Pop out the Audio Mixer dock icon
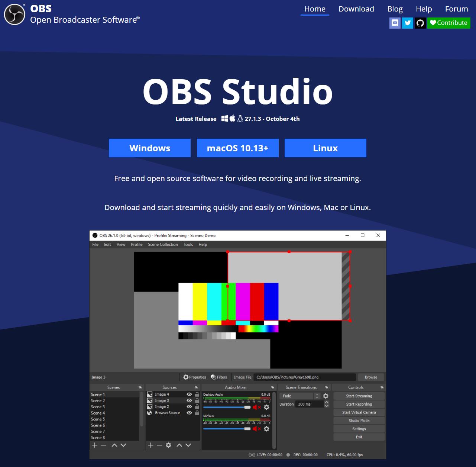This screenshot has width=476, height=467. pos(273,387)
